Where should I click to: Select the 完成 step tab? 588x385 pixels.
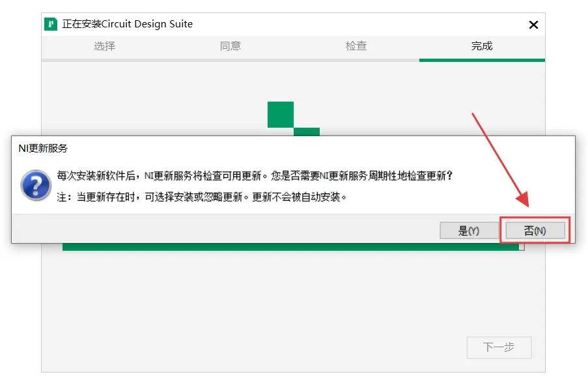482,46
